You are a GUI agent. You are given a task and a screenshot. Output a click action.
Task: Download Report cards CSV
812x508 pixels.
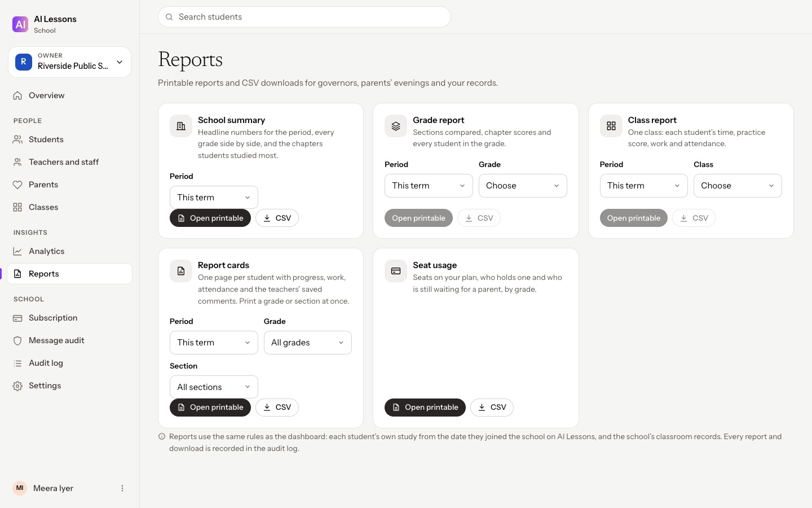click(x=277, y=408)
